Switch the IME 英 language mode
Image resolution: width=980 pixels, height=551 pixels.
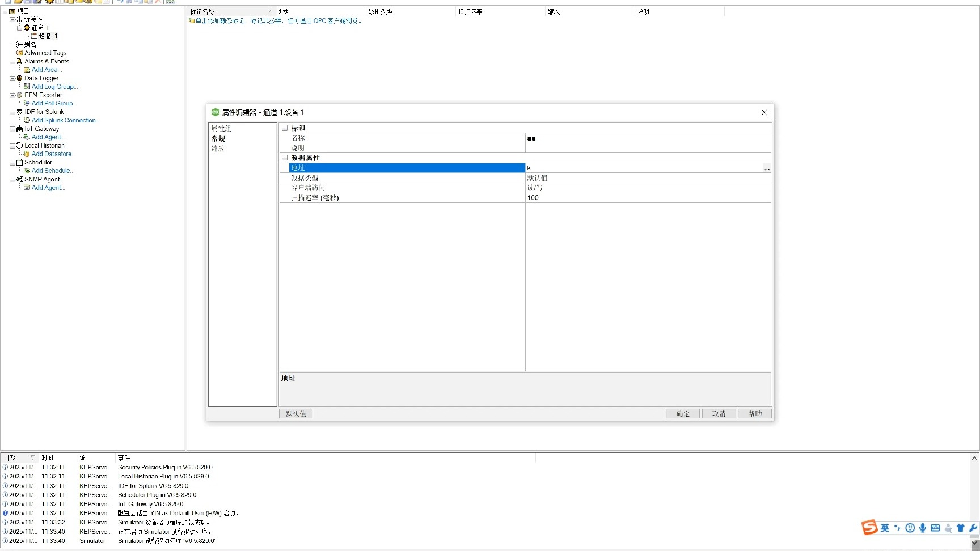[x=885, y=528]
